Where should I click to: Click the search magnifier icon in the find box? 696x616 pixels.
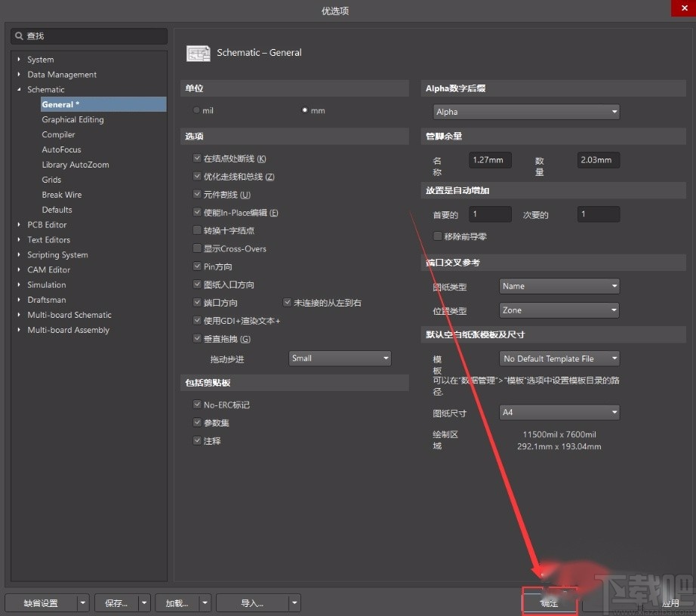[x=20, y=35]
